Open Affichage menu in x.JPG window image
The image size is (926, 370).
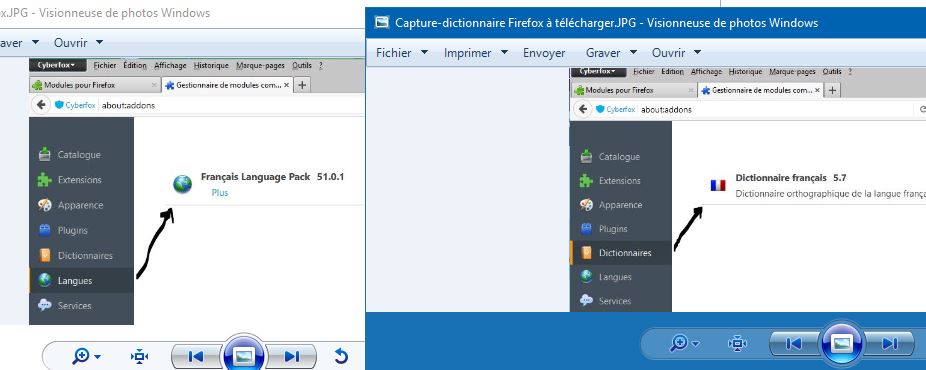click(170, 66)
